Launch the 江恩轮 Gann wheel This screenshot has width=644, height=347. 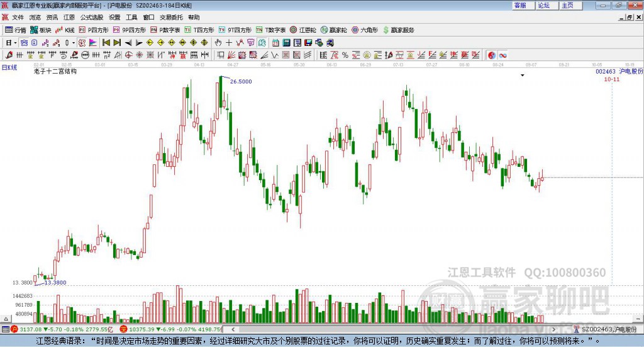(x=303, y=30)
